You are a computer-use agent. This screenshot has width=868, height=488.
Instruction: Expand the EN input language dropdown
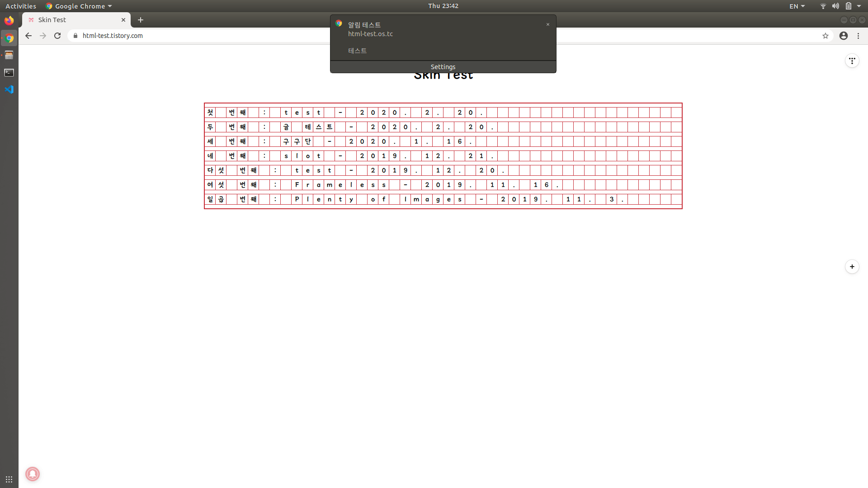797,6
